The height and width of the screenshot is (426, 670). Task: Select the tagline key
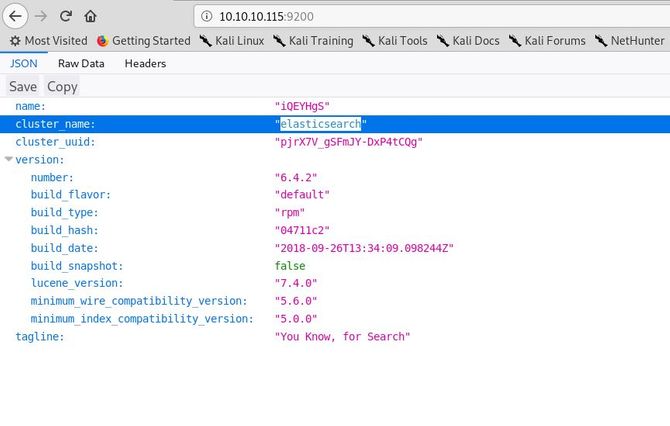coord(40,337)
